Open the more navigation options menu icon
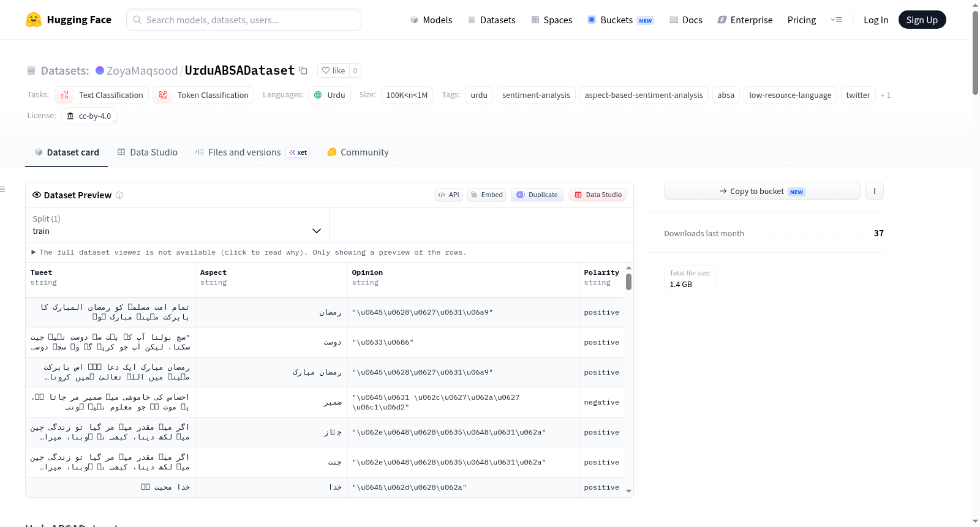 click(836, 20)
